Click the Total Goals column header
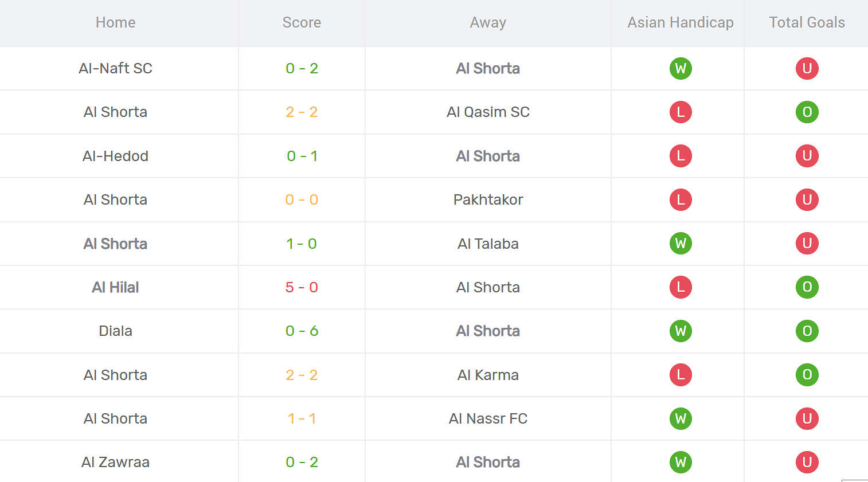Viewport: 868px width, 482px height. [807, 22]
